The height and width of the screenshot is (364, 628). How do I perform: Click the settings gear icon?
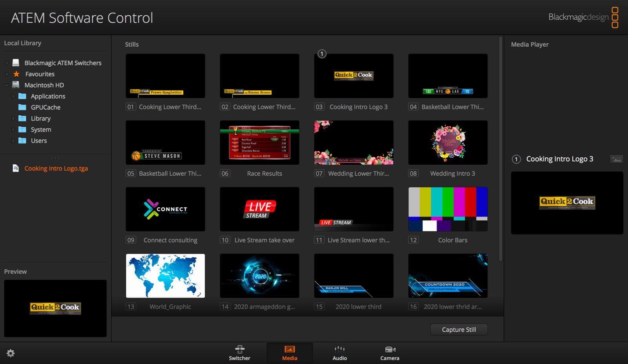(11, 353)
